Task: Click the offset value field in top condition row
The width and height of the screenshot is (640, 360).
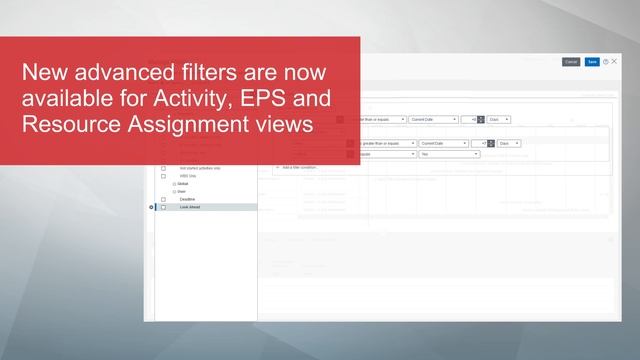Action: click(x=469, y=120)
